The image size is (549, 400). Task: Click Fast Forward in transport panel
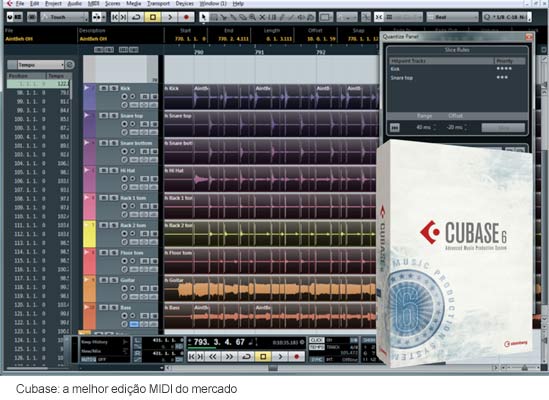tap(229, 357)
